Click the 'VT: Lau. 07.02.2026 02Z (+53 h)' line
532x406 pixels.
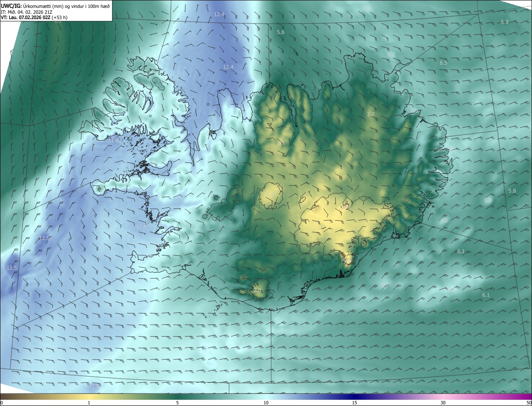[34, 17]
